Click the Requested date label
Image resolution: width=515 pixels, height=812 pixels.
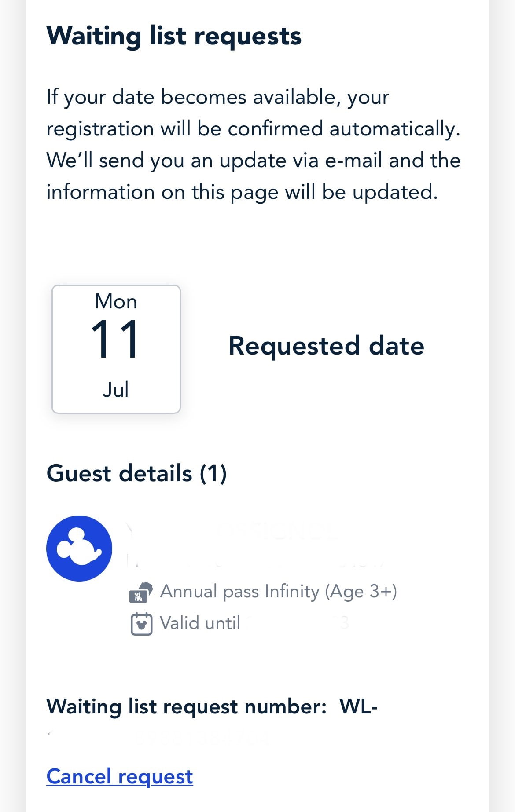(x=326, y=346)
